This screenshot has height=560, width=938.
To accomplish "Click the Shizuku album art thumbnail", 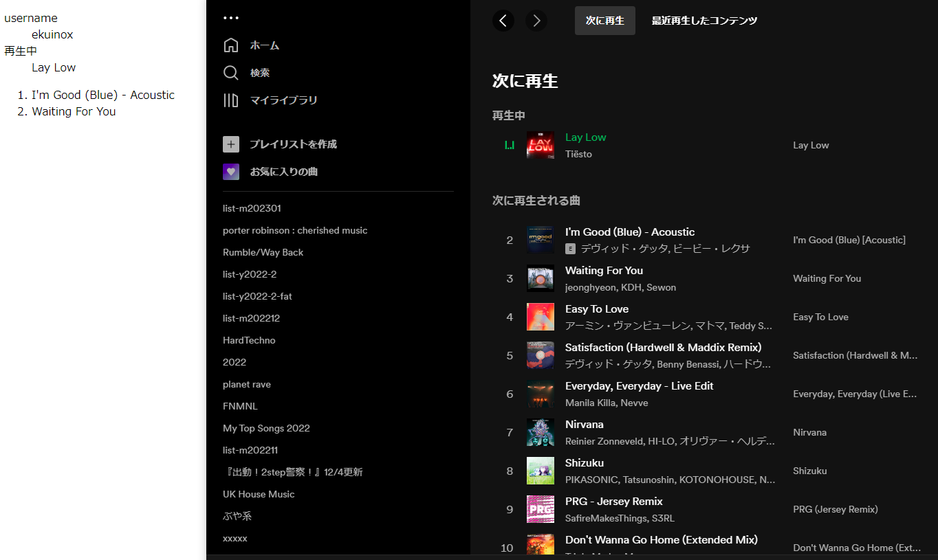I will (541, 471).
